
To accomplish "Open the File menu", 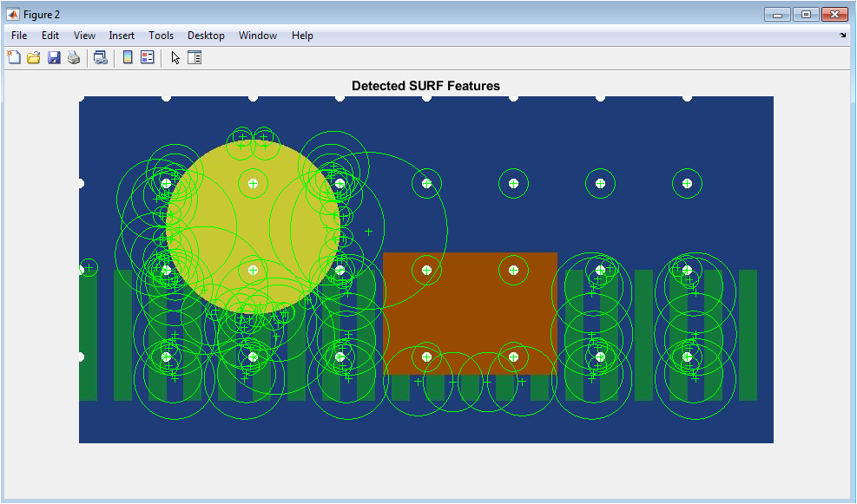I will (x=19, y=36).
